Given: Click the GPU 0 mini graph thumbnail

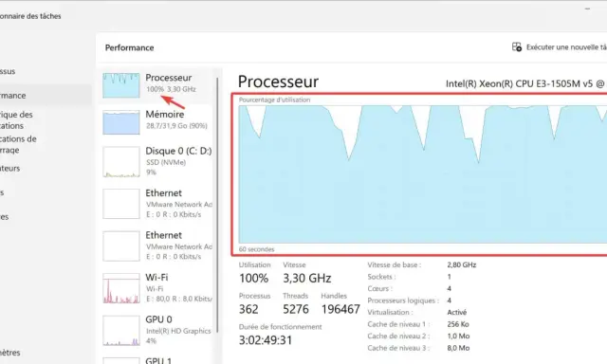Looking at the screenshot, I should pos(121,330).
